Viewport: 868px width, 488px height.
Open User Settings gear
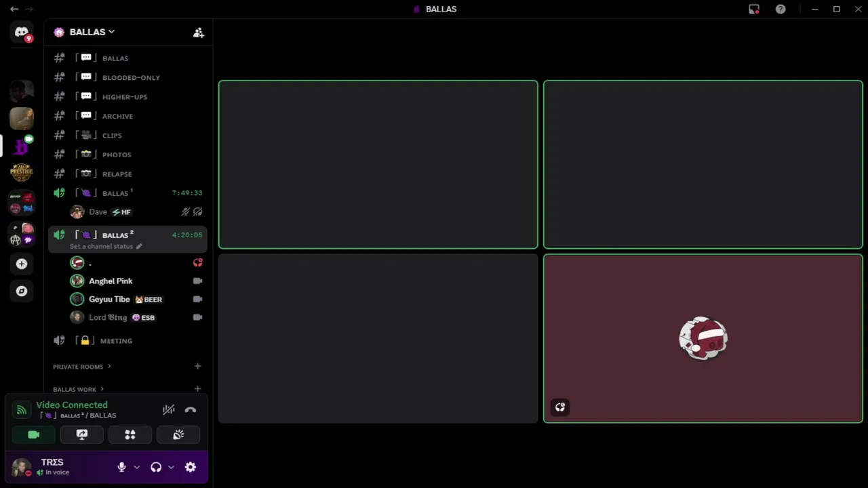point(191,467)
